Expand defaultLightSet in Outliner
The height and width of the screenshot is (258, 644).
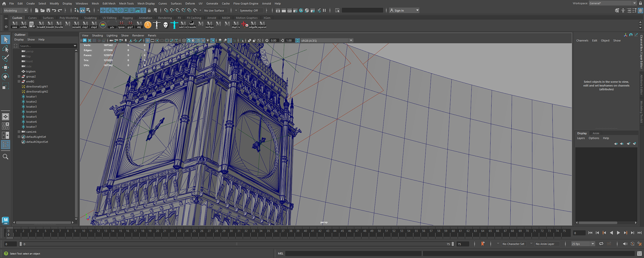coord(19,137)
